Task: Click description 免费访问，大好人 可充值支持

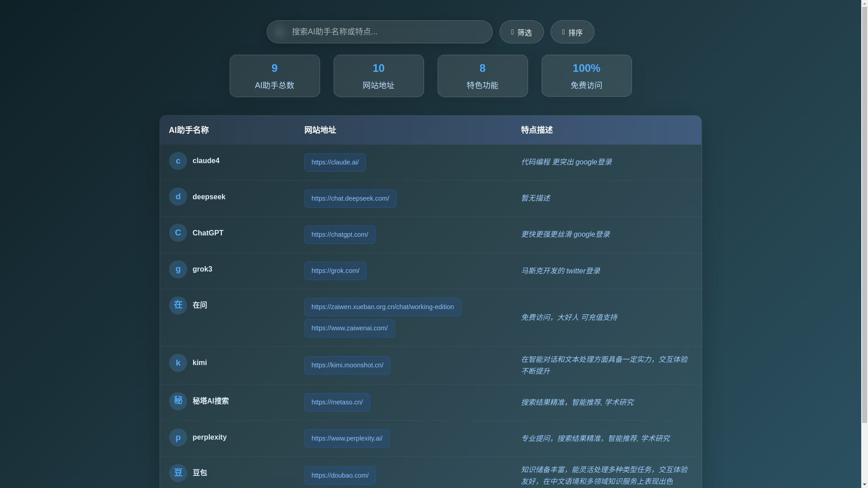Action: click(569, 318)
